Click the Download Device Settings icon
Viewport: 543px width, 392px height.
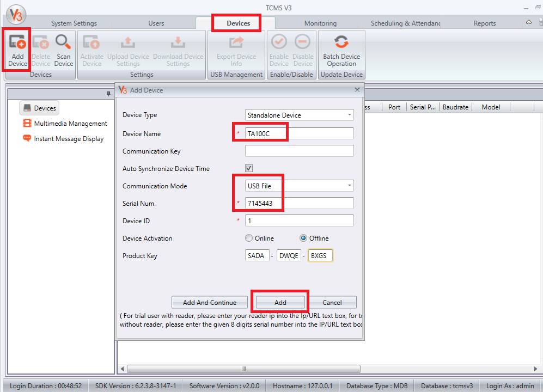178,42
